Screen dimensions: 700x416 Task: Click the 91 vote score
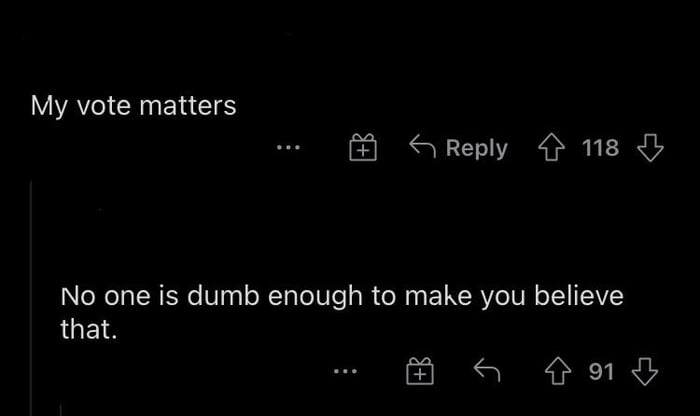click(x=601, y=373)
